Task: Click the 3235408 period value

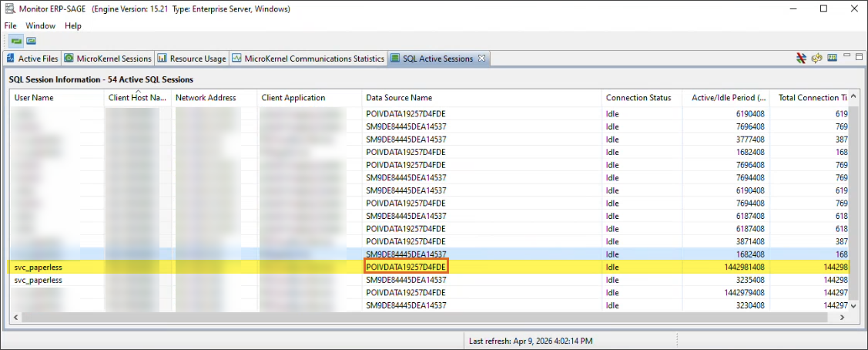Action: click(750, 280)
